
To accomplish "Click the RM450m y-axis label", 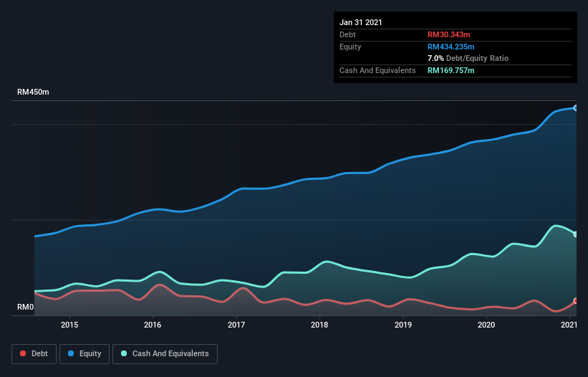I will (x=33, y=92).
